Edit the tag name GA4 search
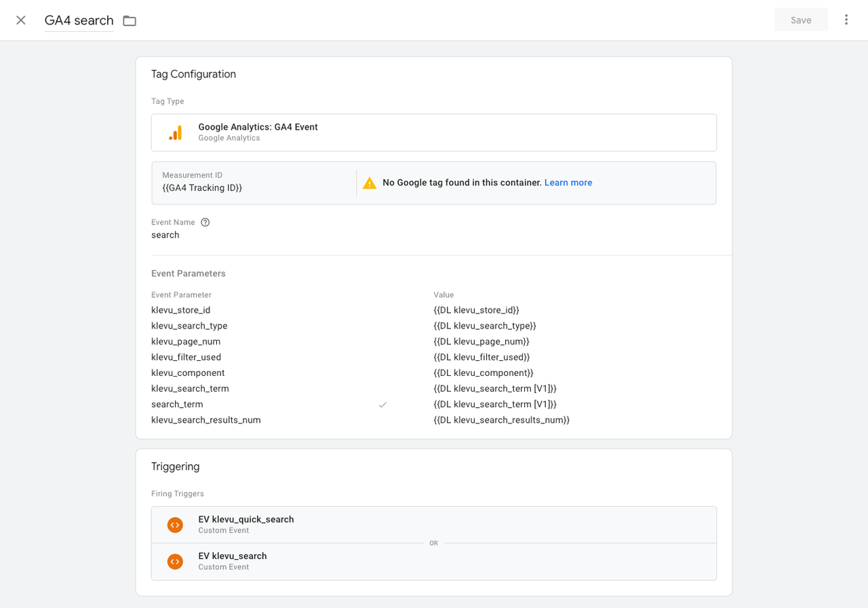Viewport: 868px width, 608px height. 79,20
